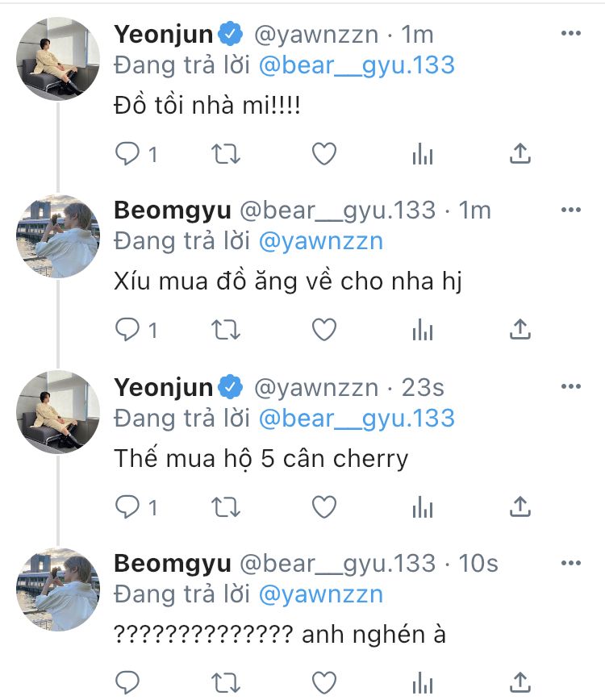Reply to "Thế mua hộ 5 cân cherry" tweet
This screenshot has width=605, height=700.
127,506
